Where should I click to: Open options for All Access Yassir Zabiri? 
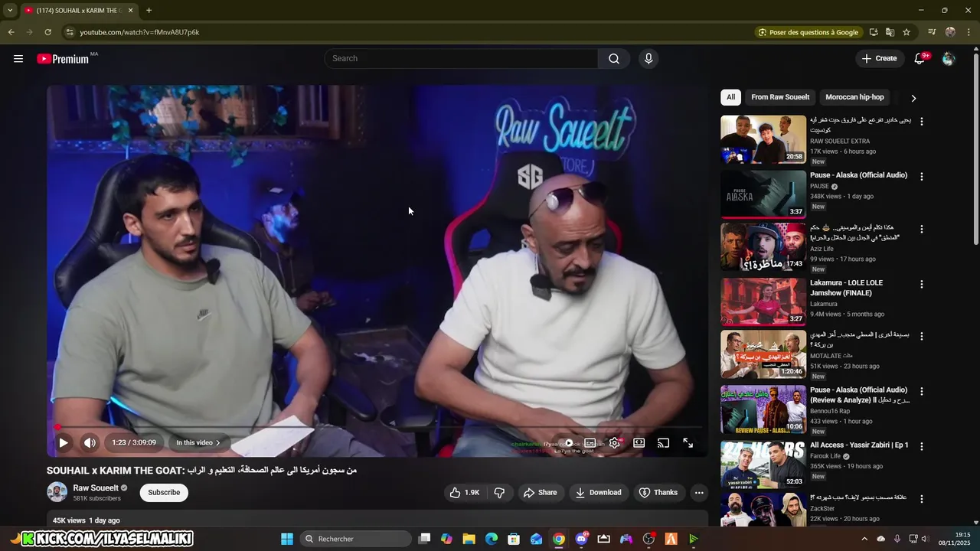[x=922, y=446]
